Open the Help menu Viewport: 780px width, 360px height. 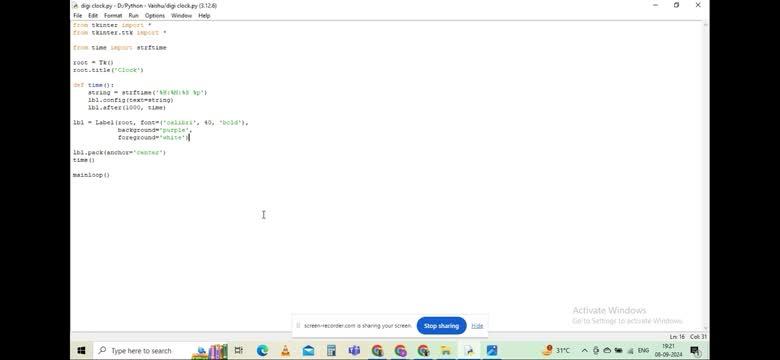click(204, 16)
